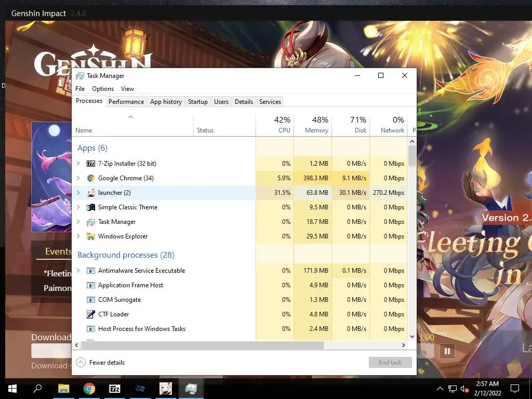The image size is (532, 399).
Task: Click the network tray icon
Action: coord(453,389)
